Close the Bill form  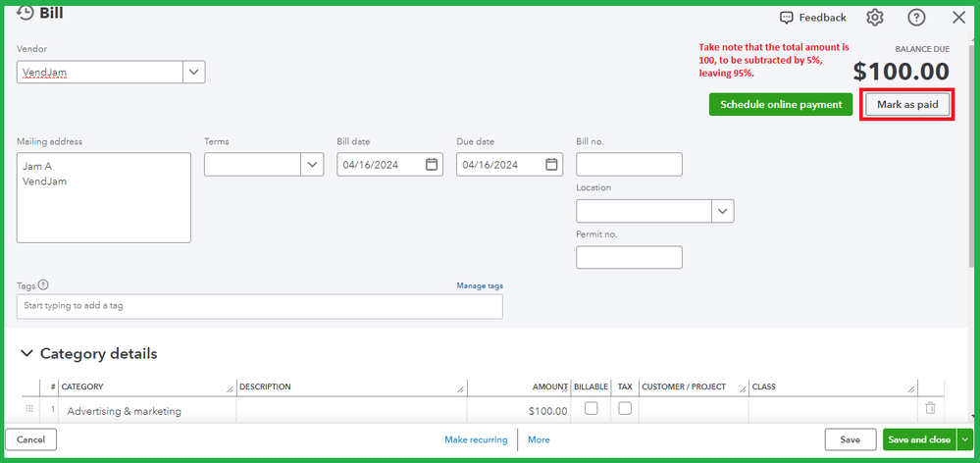pyautogui.click(x=958, y=18)
